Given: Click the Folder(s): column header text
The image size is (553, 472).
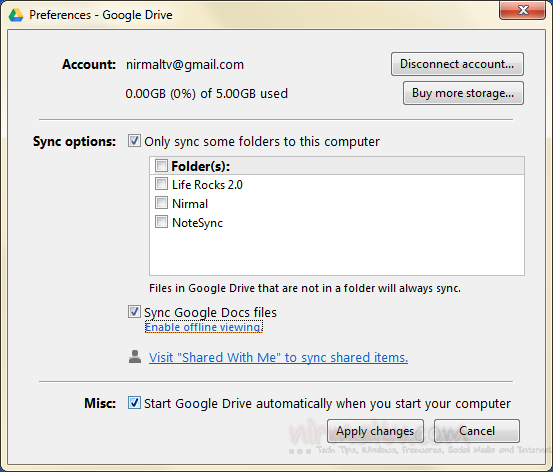Looking at the screenshot, I should click(201, 166).
